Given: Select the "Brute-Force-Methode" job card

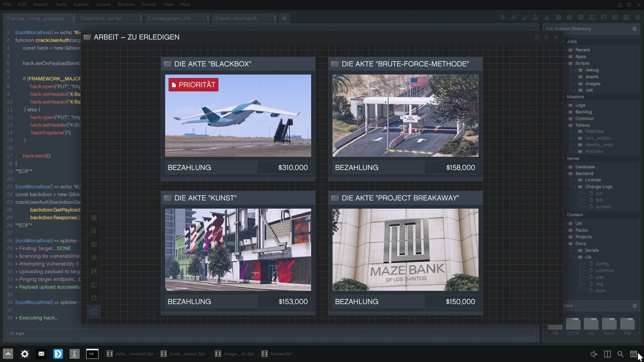Looking at the screenshot, I should (405, 118).
